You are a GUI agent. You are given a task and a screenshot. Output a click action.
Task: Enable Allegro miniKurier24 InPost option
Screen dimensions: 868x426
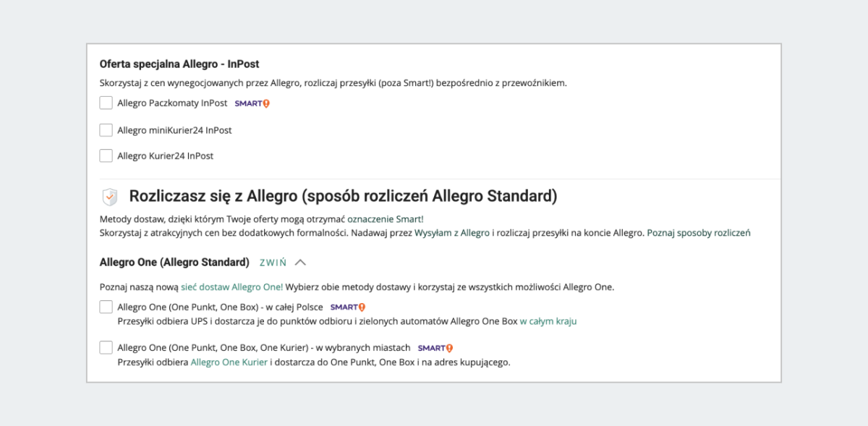106,130
